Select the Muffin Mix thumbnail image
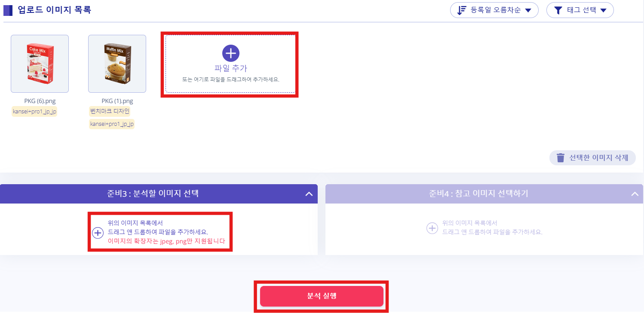Image resolution: width=644 pixels, height=313 pixels. [x=117, y=64]
